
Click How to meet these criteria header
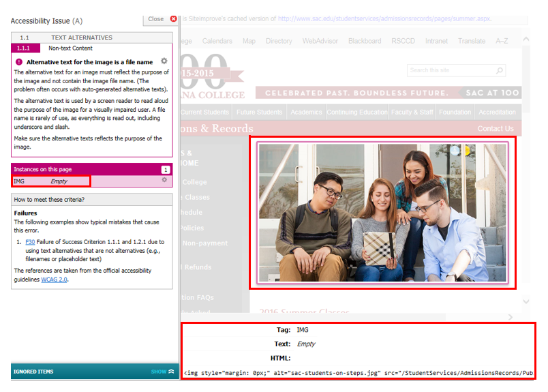(x=92, y=199)
